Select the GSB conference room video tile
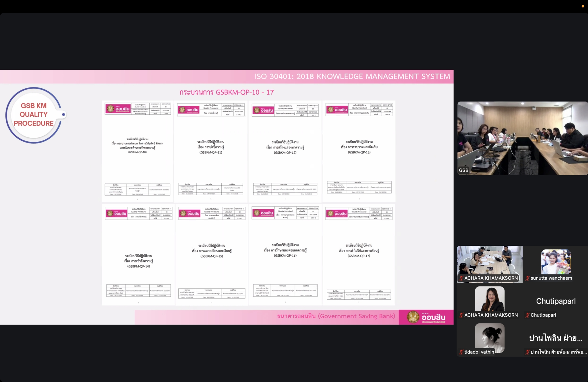Viewport: 588px width, 382px height. (522, 138)
